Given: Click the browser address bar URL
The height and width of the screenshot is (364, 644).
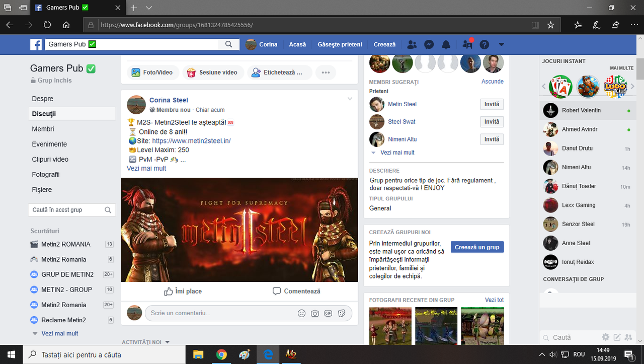Looking at the screenshot, I should pos(177,25).
